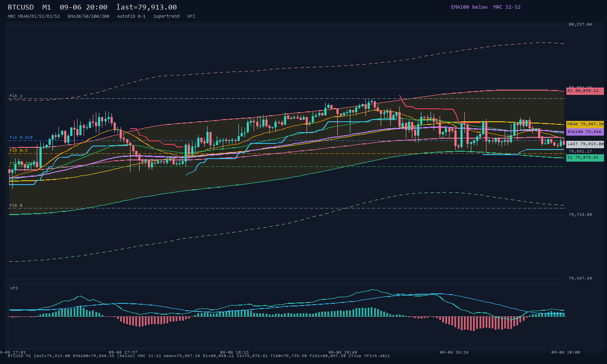Select the 'EMA20/50/100/200' legend entry
Image resolution: width=607 pixels, height=364 pixels.
(x=88, y=16)
